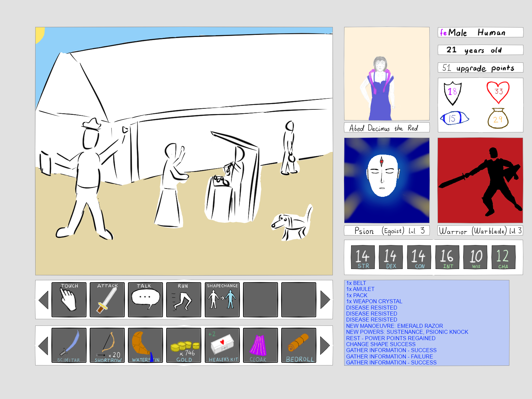
Task: Select the Bedroll item
Action: 299,345
